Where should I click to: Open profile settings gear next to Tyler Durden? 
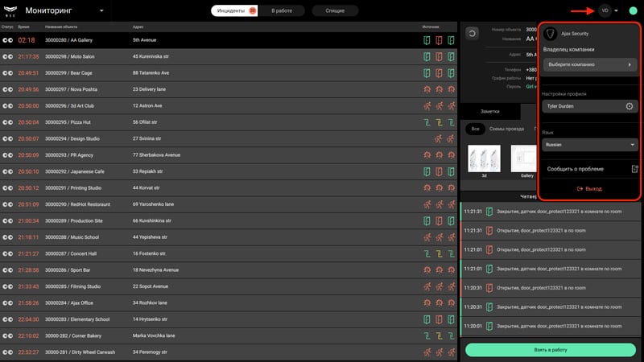[629, 106]
